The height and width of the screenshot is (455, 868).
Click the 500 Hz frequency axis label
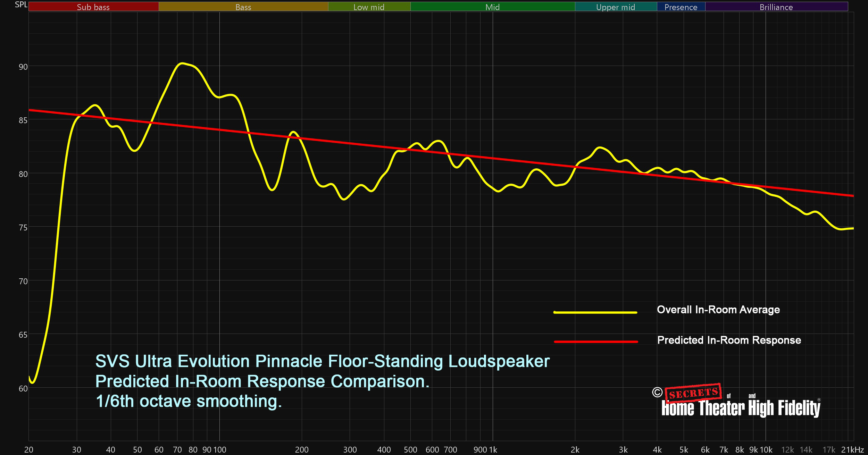pos(410,450)
